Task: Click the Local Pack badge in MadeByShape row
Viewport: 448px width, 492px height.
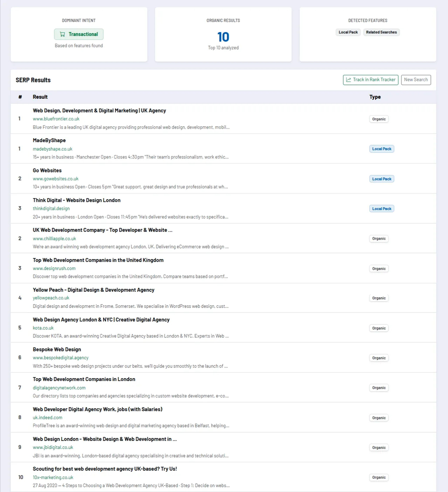Action: point(382,149)
